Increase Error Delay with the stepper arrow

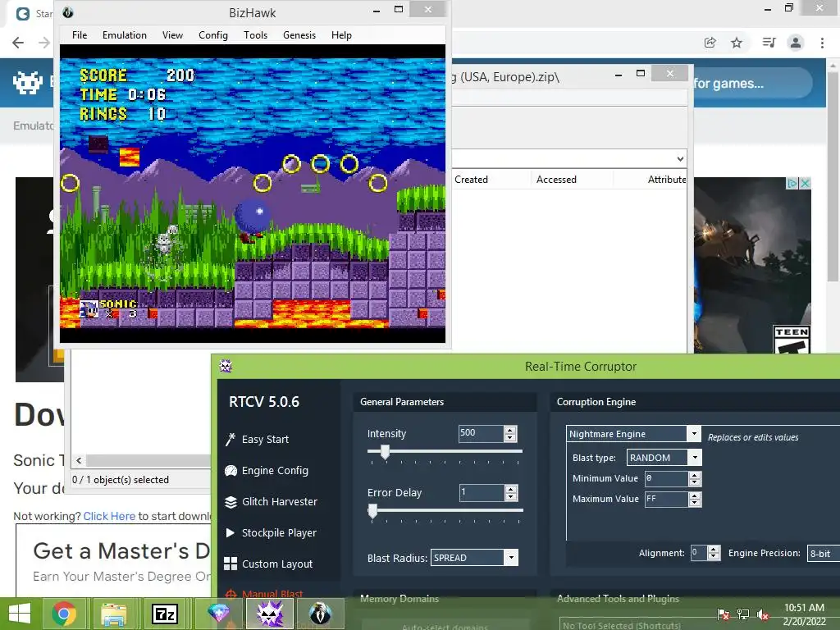[511, 489]
